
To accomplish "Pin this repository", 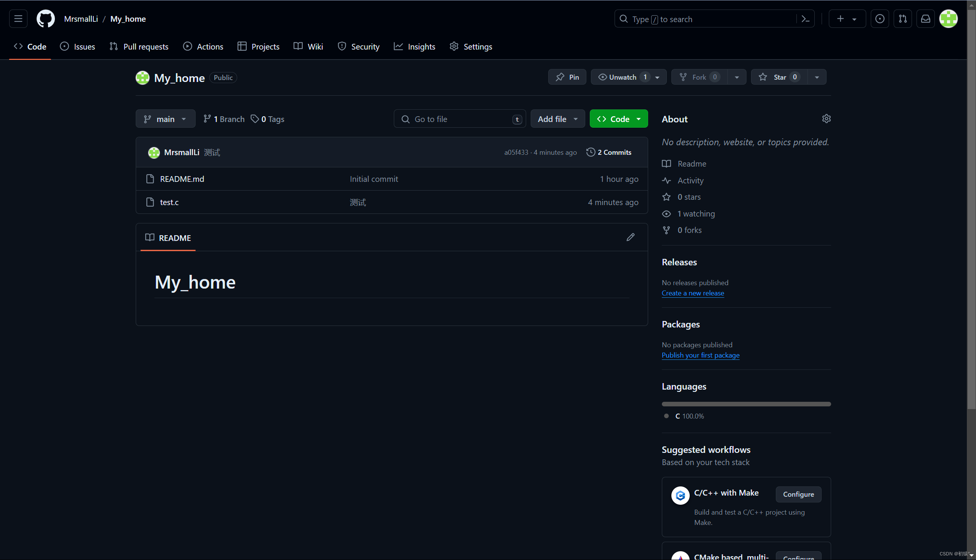I will [567, 77].
